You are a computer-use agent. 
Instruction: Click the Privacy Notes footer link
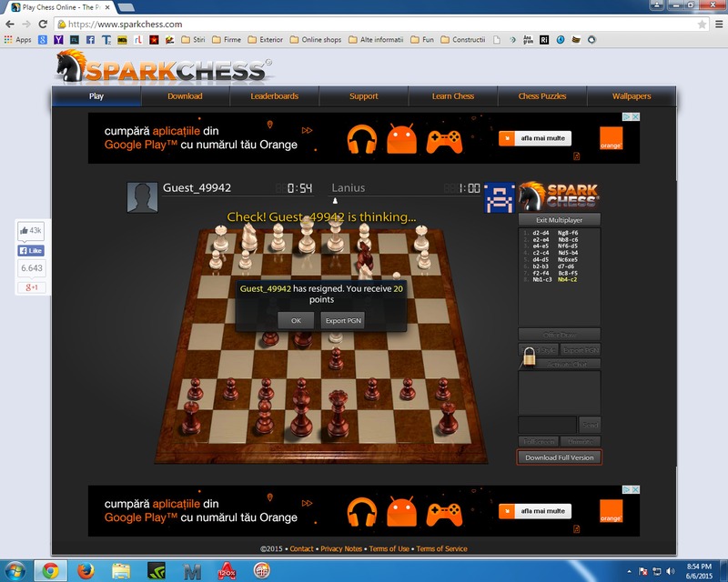pos(341,548)
